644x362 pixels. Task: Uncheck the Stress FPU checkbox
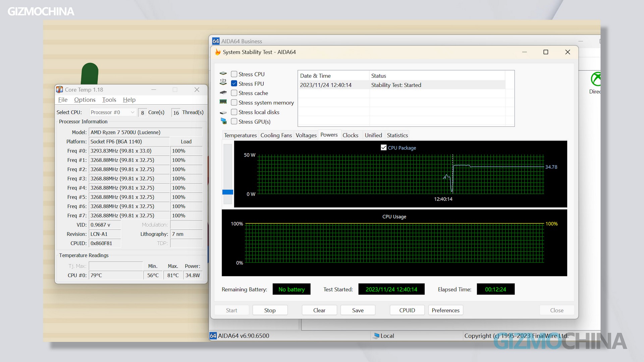234,83
